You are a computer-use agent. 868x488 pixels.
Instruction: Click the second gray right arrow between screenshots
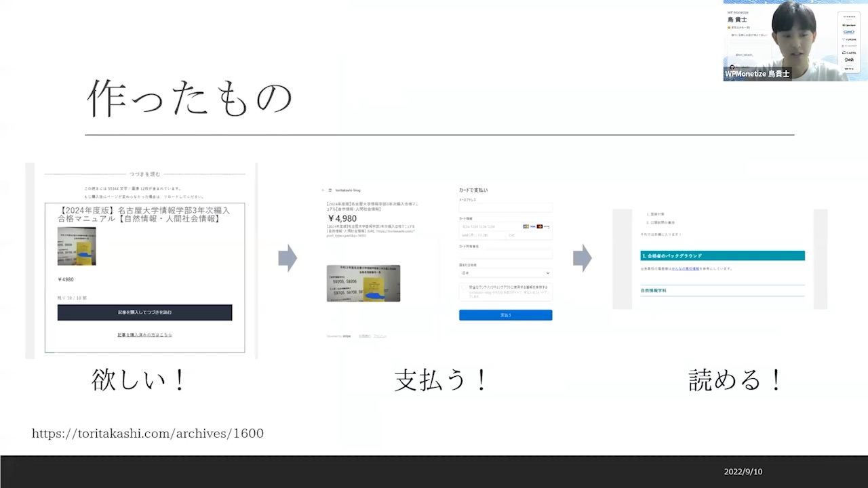point(582,258)
